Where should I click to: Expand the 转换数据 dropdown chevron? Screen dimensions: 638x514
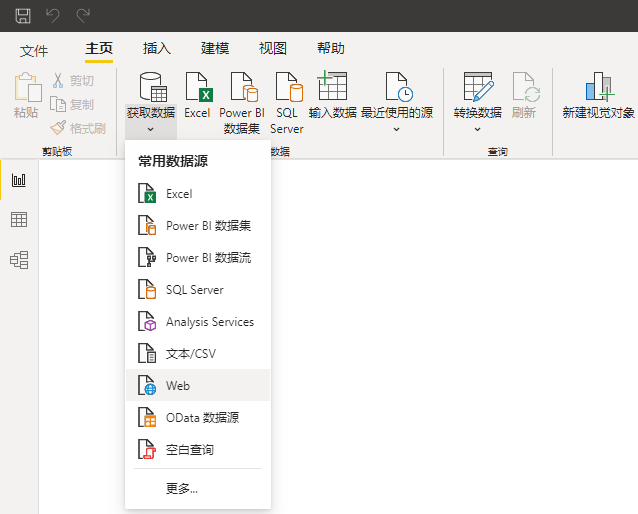point(478,129)
